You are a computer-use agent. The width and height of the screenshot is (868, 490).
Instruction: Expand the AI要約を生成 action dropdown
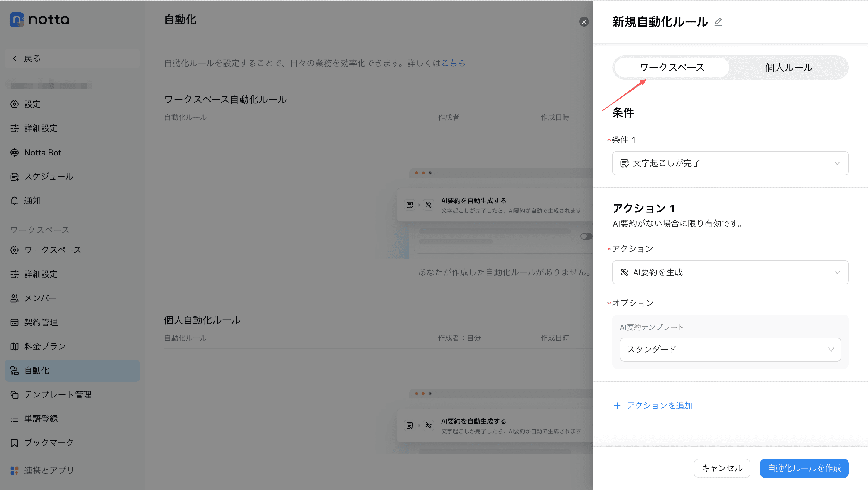[x=730, y=273]
